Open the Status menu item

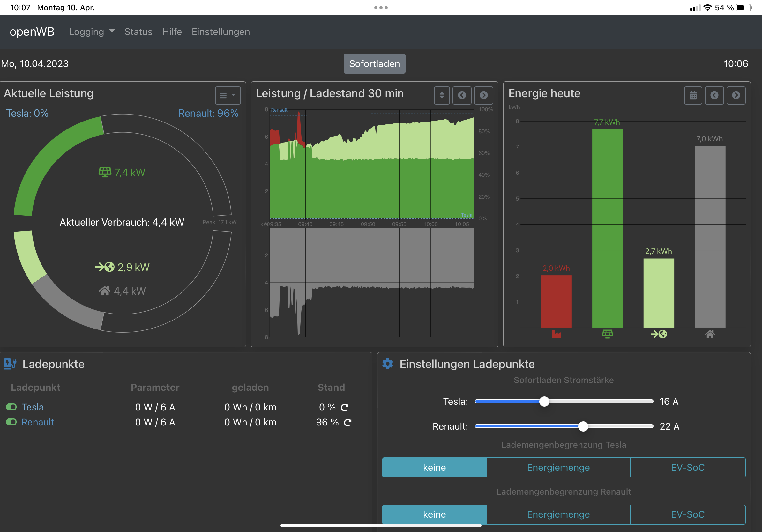pyautogui.click(x=138, y=32)
